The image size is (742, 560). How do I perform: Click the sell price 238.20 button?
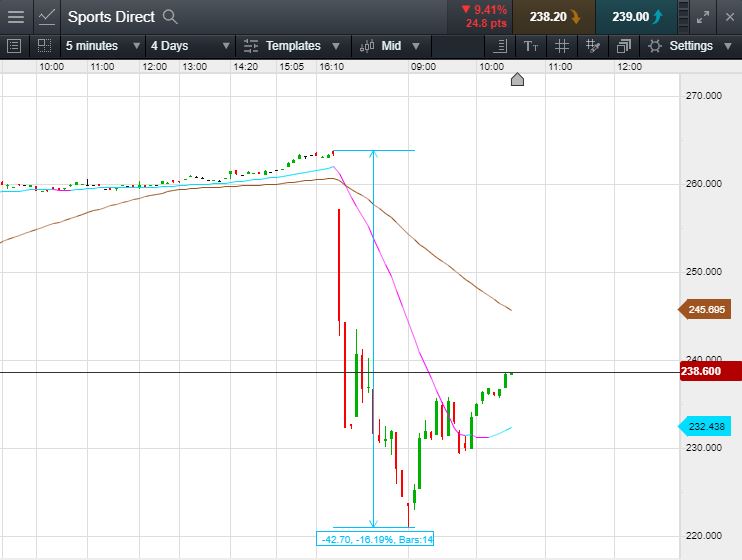[x=554, y=17]
